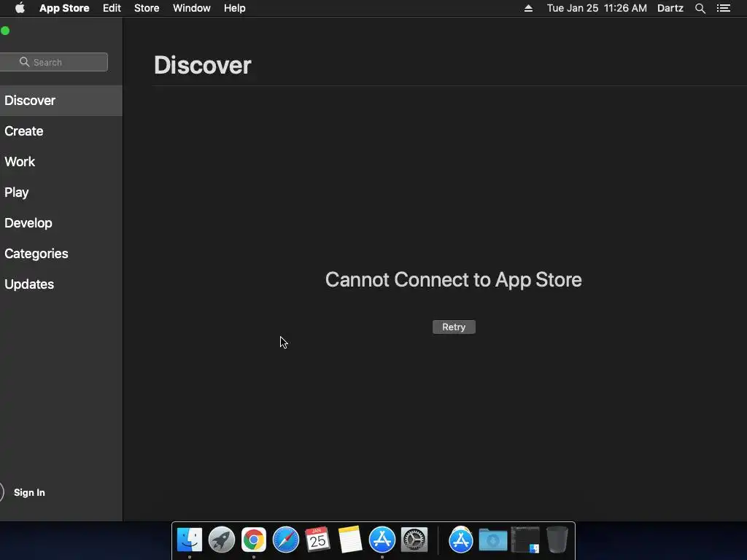
Task: Click into the Search field
Action: (54, 62)
